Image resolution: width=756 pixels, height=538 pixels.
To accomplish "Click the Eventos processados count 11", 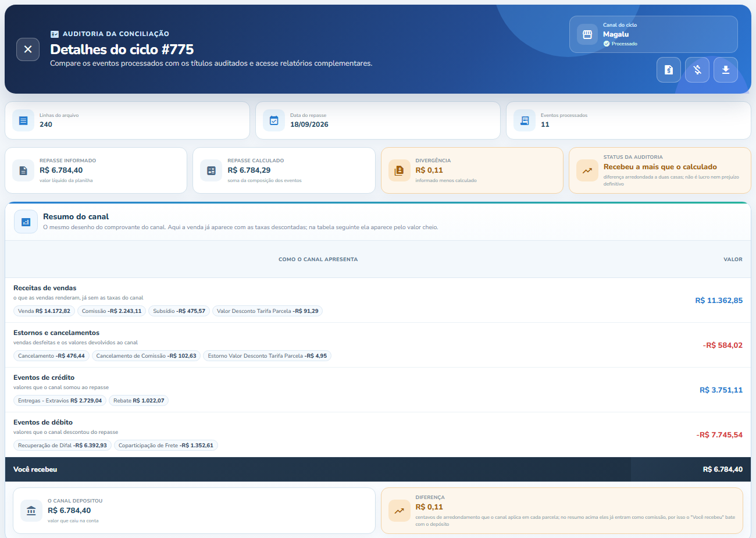I will point(545,124).
